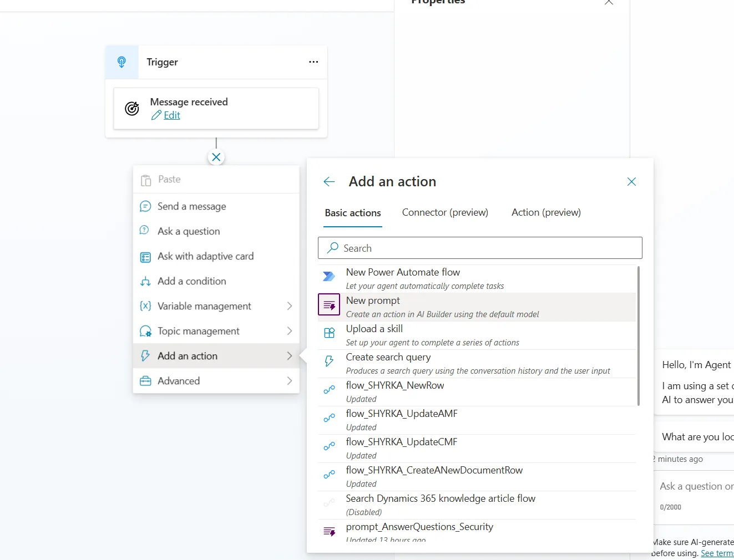Image resolution: width=734 pixels, height=560 pixels.
Task: Click the flow_SHYRKA_CreateANewDocumentRow flow icon
Action: point(329,474)
